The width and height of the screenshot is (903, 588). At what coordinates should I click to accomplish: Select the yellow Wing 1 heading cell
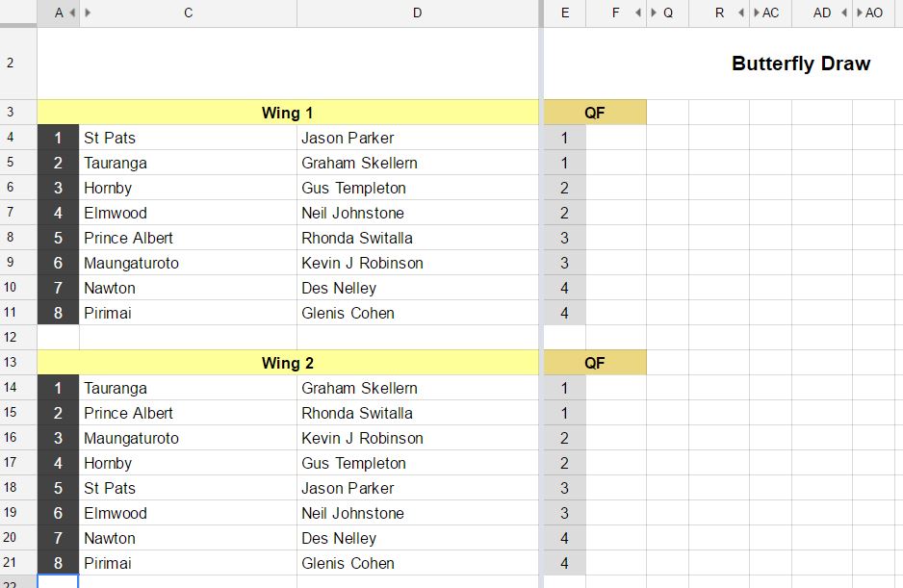click(x=287, y=113)
